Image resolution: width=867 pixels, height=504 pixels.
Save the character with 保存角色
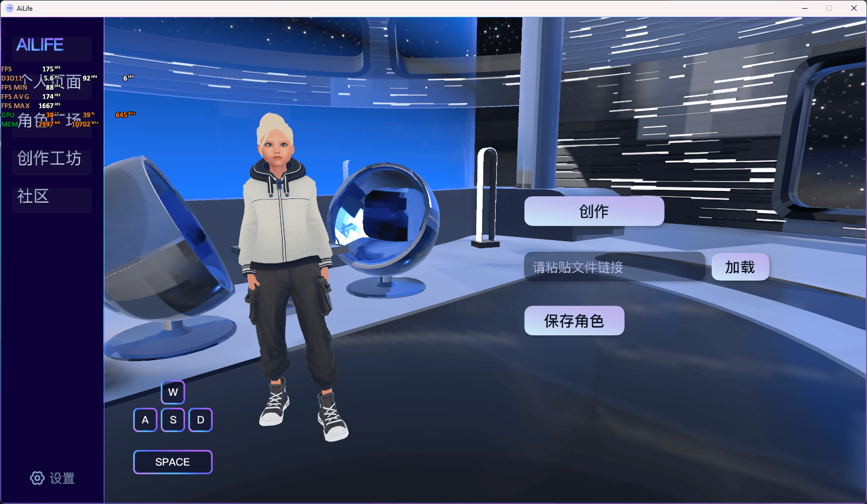(x=574, y=321)
